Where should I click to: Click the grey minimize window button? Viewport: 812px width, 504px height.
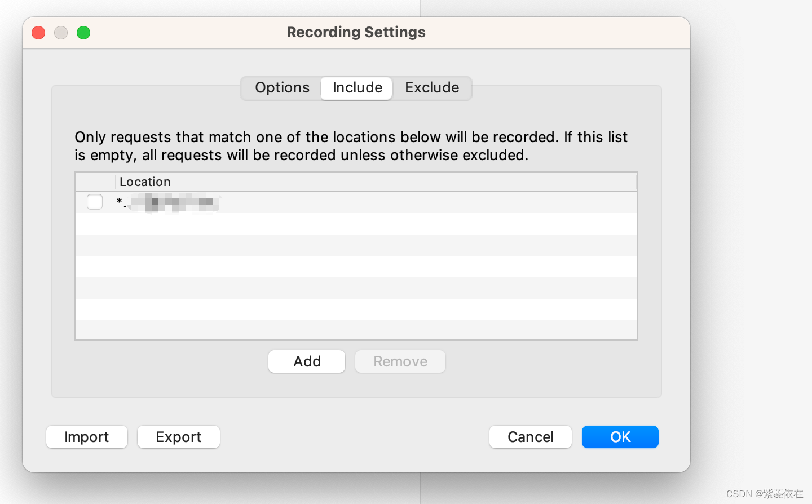tap(61, 33)
